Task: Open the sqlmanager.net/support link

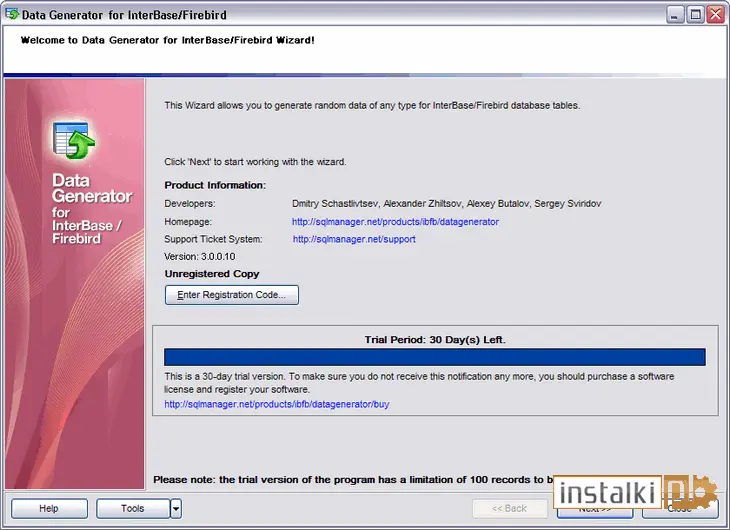Action: pyautogui.click(x=354, y=239)
